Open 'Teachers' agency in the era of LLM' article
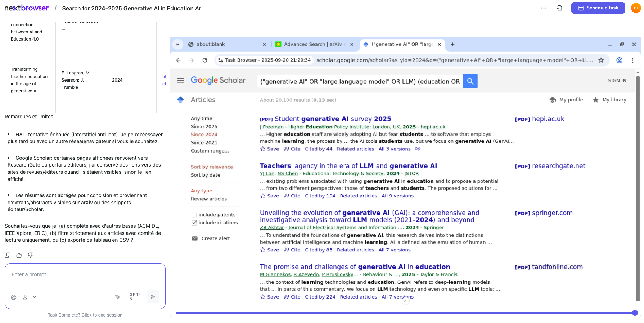644x323 pixels. point(348,166)
